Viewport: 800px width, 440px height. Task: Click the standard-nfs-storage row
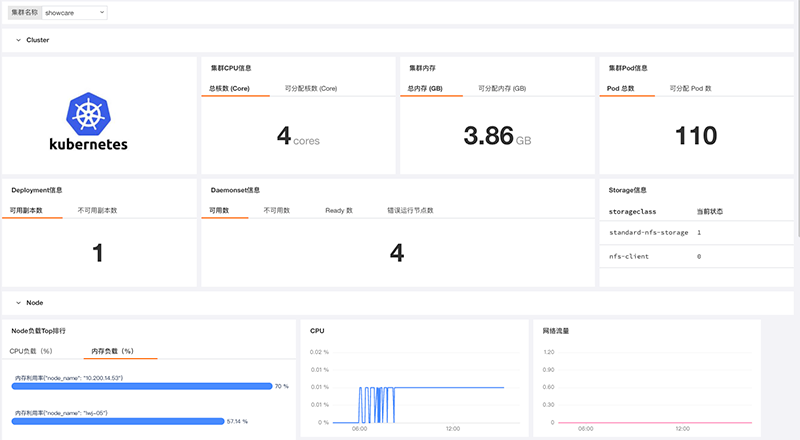click(696, 233)
